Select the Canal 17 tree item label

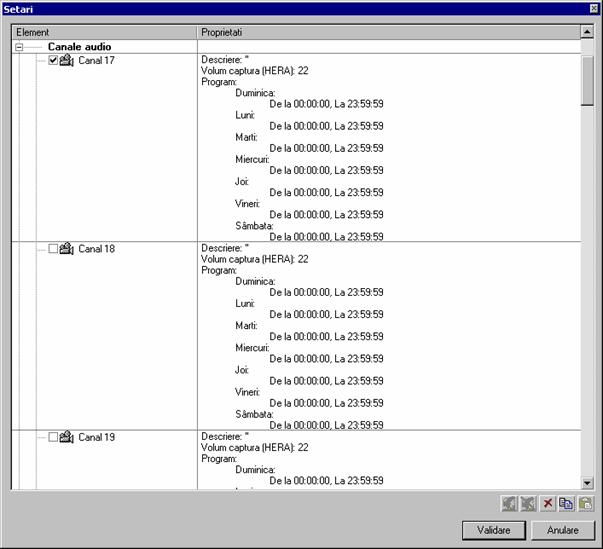coord(96,61)
